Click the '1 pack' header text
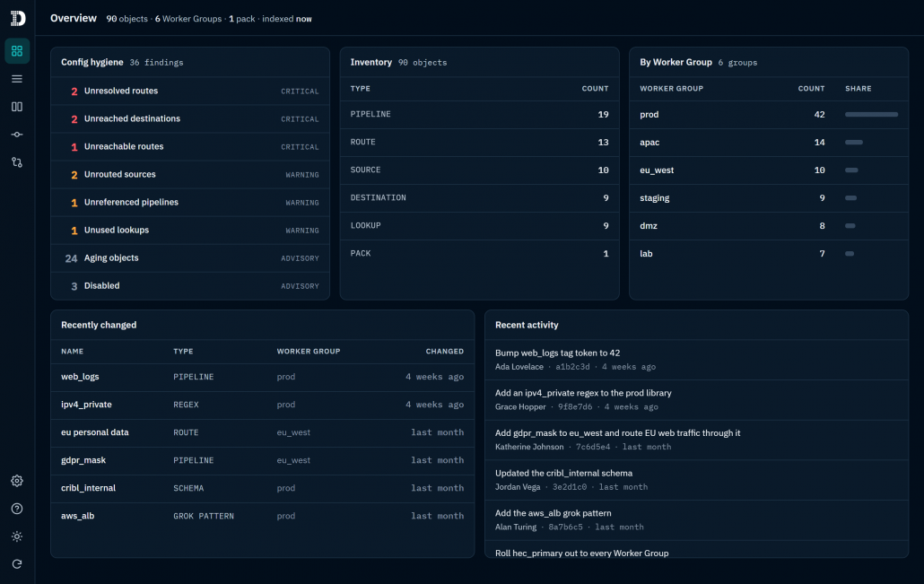This screenshot has width=924, height=584. [241, 19]
